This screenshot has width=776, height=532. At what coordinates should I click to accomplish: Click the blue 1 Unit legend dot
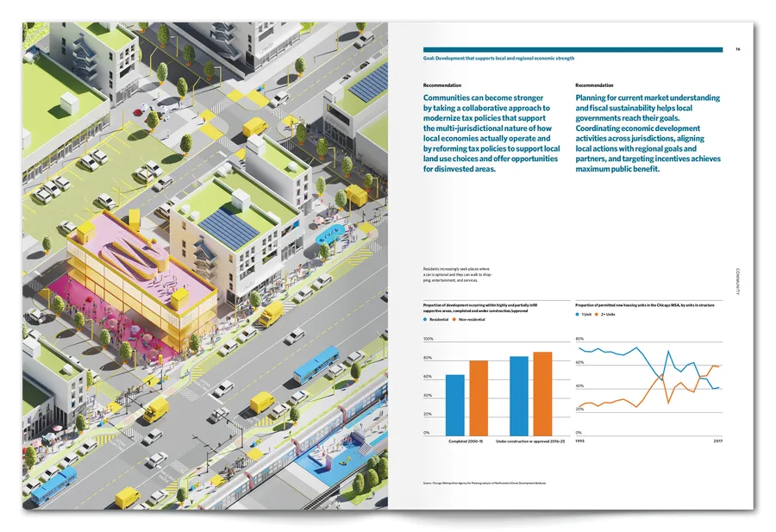point(578,315)
